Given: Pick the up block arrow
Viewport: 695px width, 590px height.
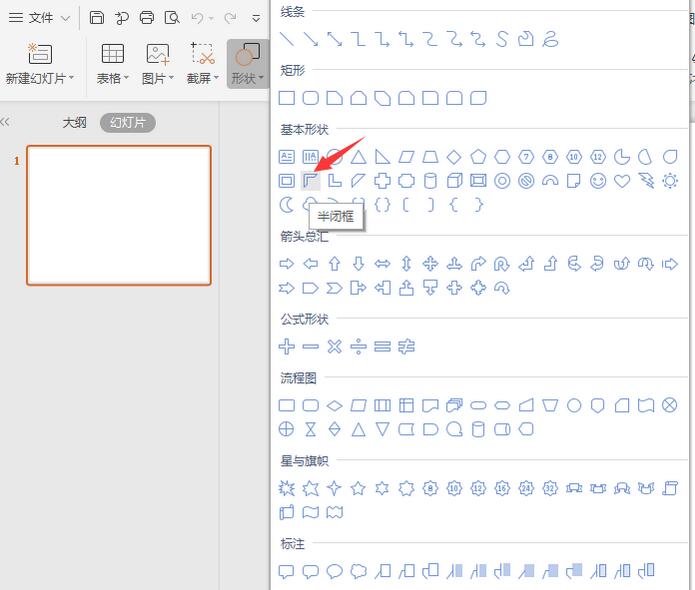Looking at the screenshot, I should pyautogui.click(x=334, y=264).
